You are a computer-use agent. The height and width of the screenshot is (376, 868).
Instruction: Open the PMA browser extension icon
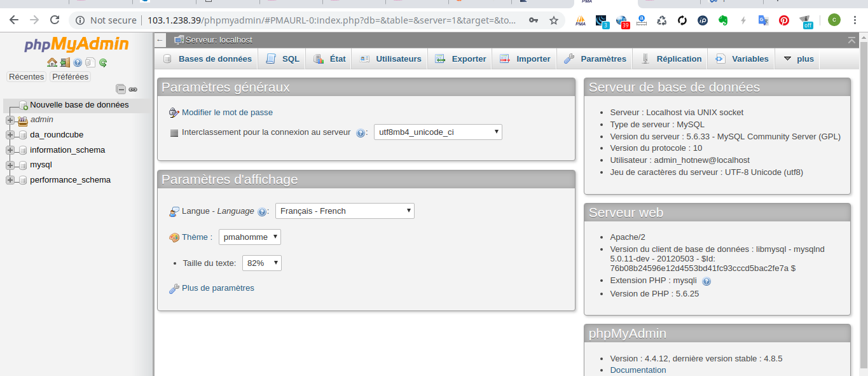(x=581, y=20)
